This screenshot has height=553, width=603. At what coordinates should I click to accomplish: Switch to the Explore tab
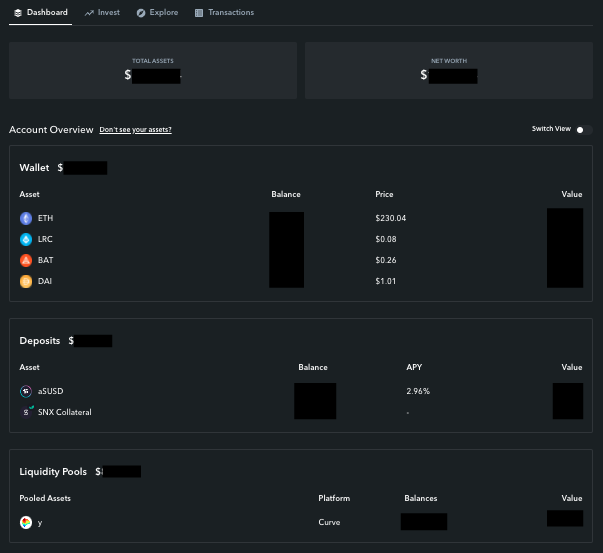[x=158, y=13]
